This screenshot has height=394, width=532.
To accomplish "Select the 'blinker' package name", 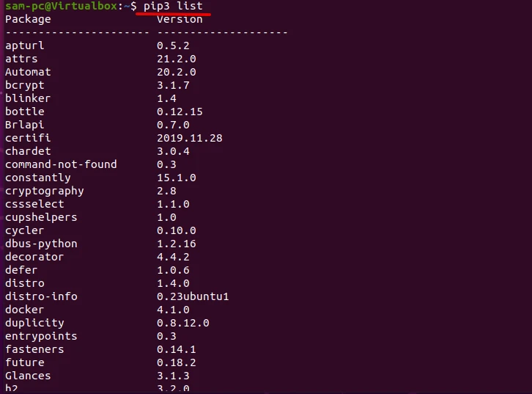I will [x=28, y=98].
